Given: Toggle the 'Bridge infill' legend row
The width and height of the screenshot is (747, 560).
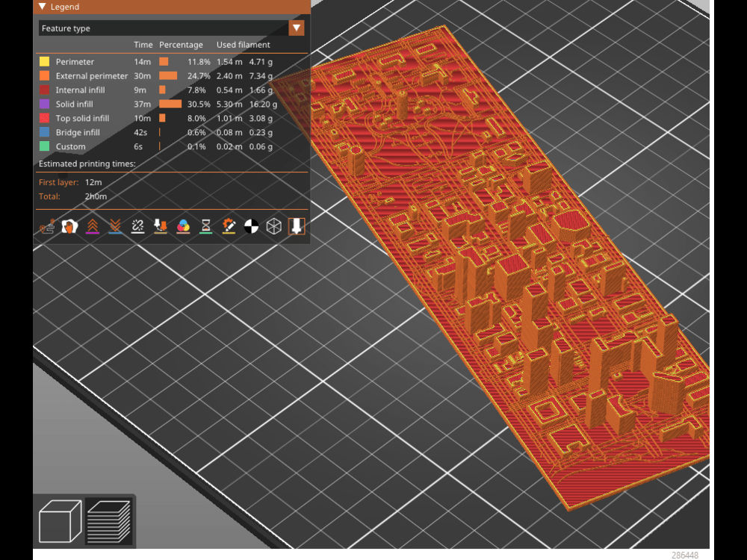Looking at the screenshot, I should [172, 132].
